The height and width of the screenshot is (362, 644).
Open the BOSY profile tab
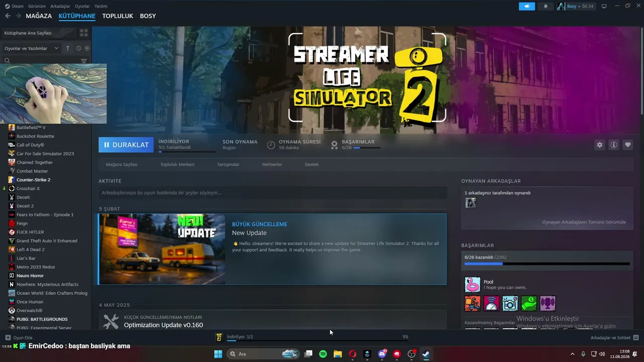point(148,16)
